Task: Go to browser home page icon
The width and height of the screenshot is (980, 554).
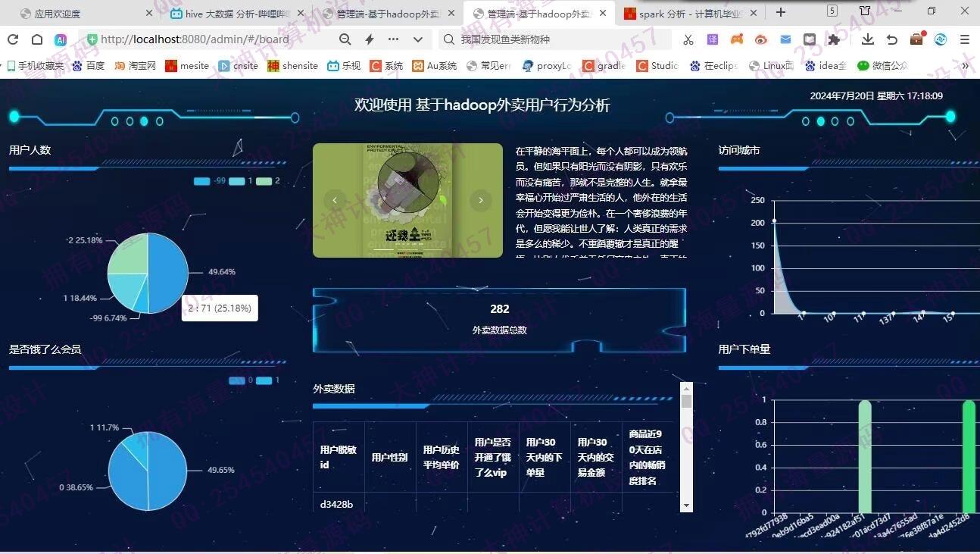Action: coord(36,39)
